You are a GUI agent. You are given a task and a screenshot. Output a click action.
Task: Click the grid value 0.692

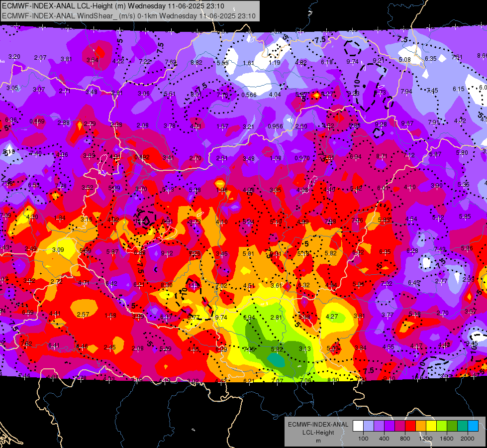click(x=142, y=157)
